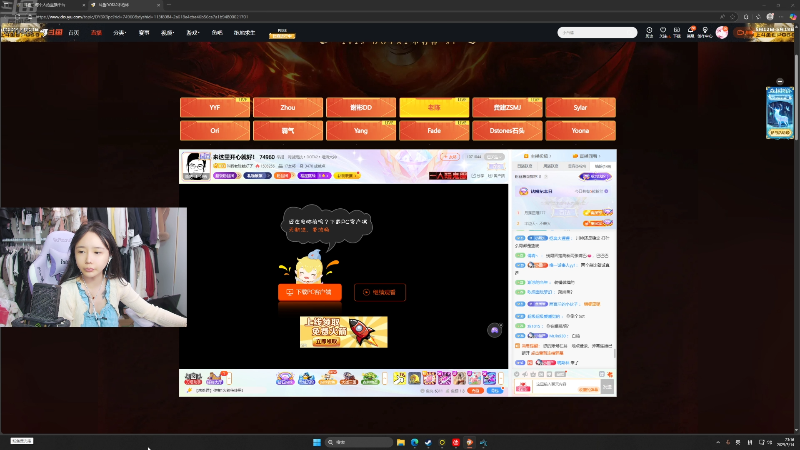Click the green frog activity icon in the gift bar

[x=370, y=378]
